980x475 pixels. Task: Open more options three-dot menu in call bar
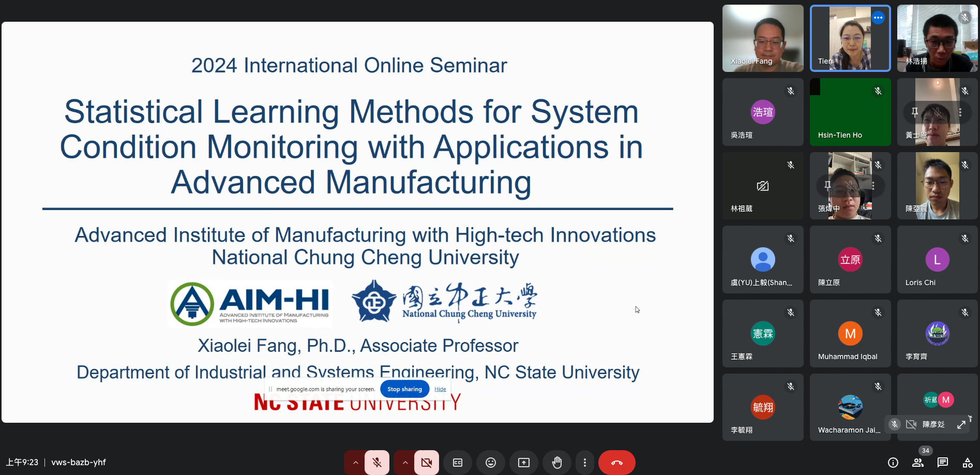coord(585,463)
